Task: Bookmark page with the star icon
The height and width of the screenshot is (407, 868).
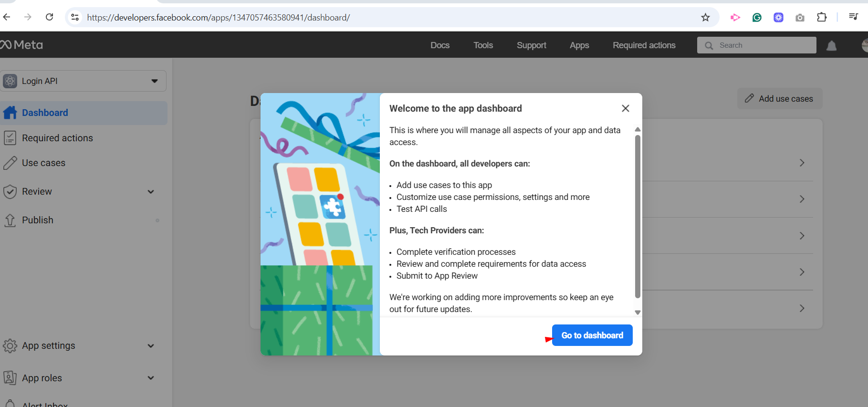Action: [705, 18]
